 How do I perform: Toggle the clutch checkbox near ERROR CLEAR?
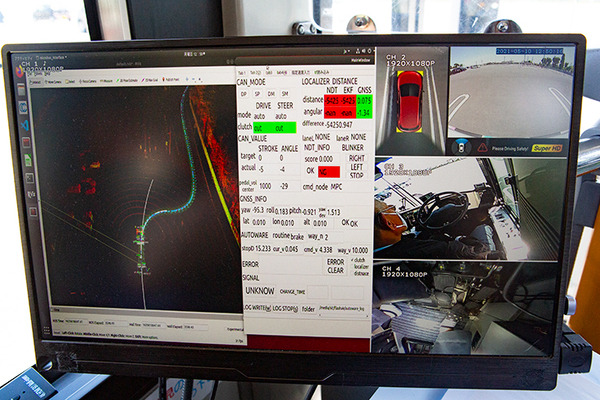[x=354, y=260]
